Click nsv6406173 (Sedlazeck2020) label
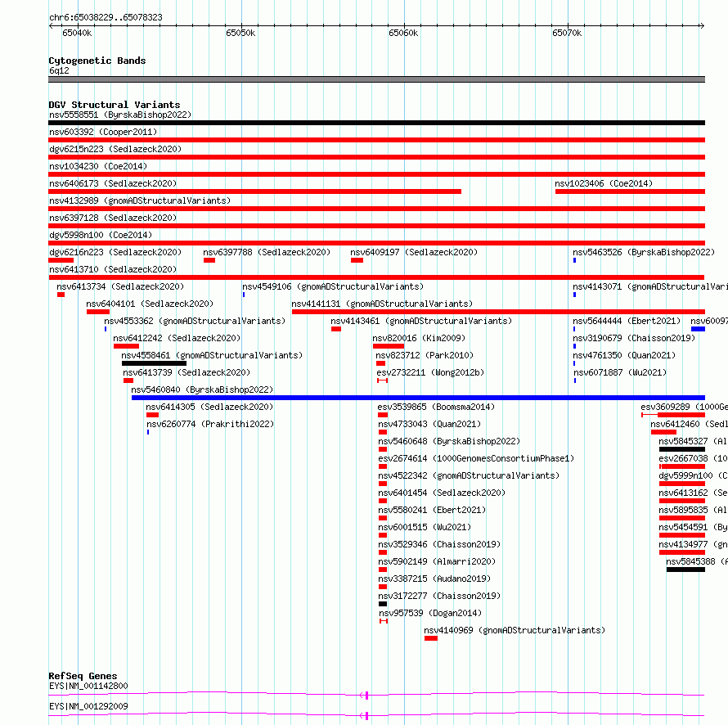728x725 pixels. pos(113,183)
